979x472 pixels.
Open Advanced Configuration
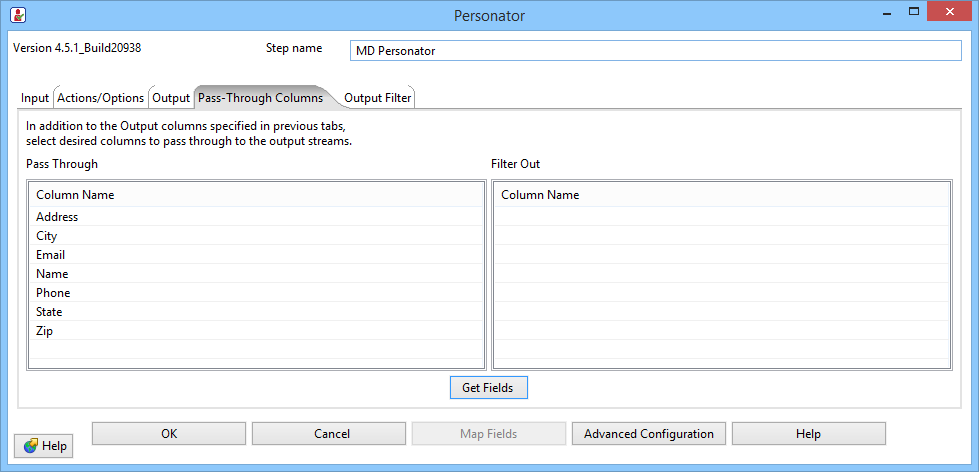649,434
